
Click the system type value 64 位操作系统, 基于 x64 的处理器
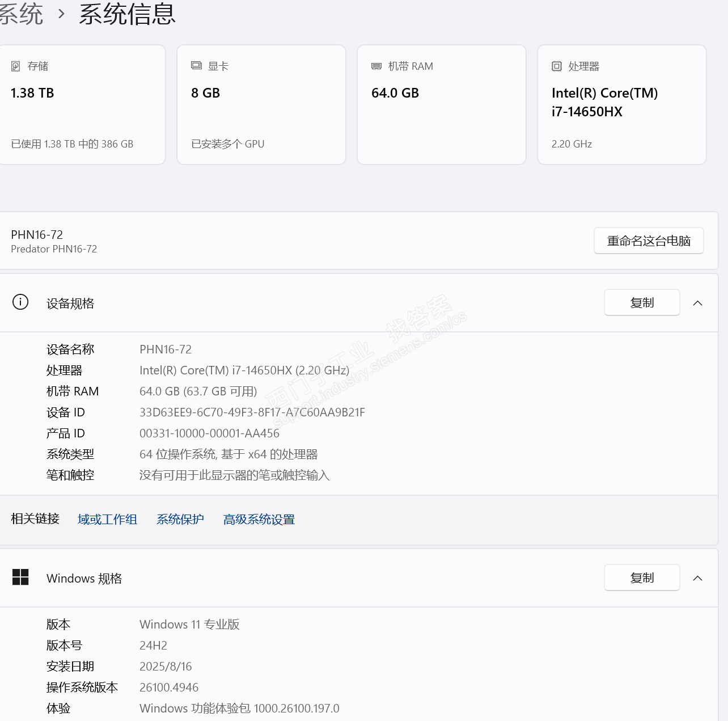point(228,454)
